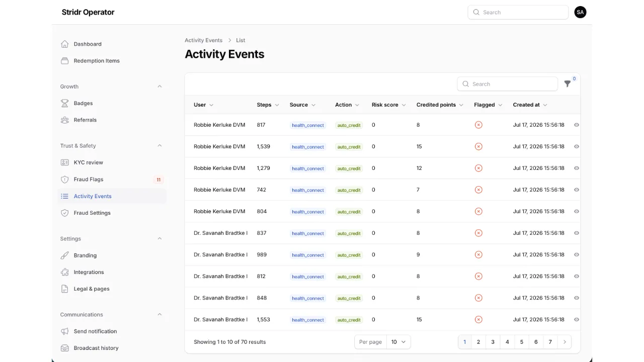View the 1,539 steps event via eye icon
The width and height of the screenshot is (644, 362).
(x=577, y=146)
